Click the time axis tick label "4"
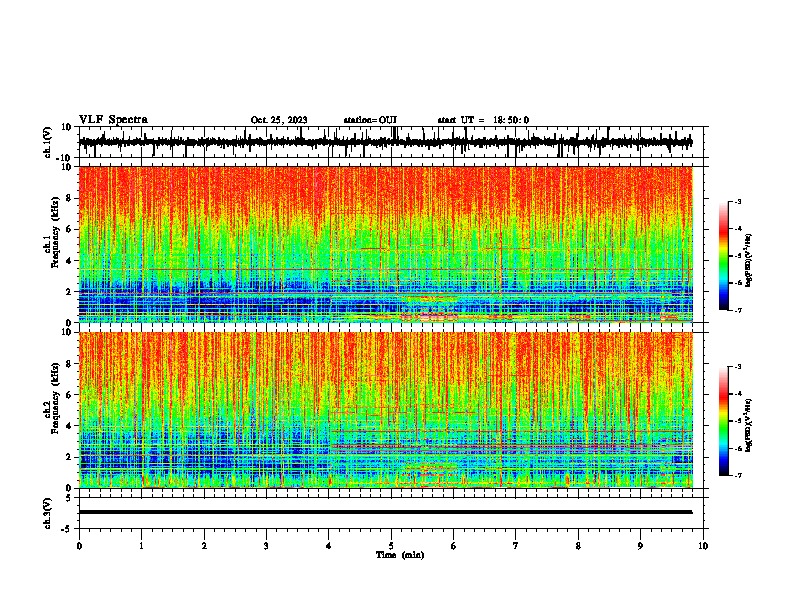The height and width of the screenshot is (612, 792). coord(329,546)
